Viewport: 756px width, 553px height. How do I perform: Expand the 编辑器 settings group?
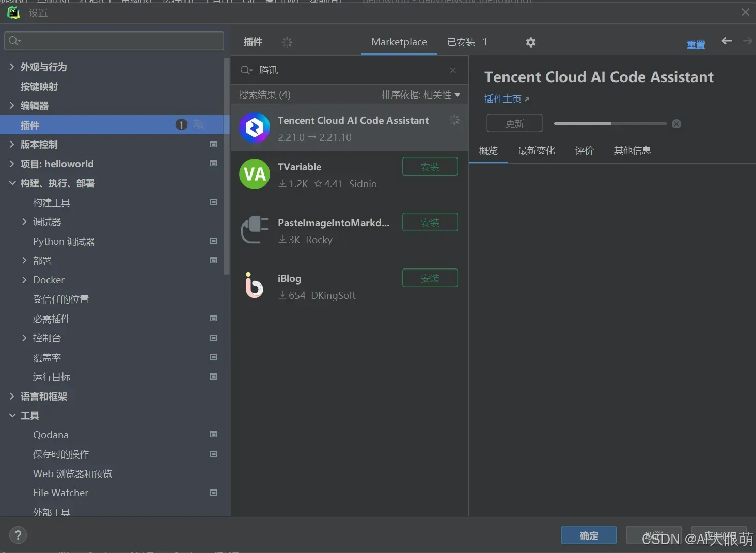coord(12,105)
